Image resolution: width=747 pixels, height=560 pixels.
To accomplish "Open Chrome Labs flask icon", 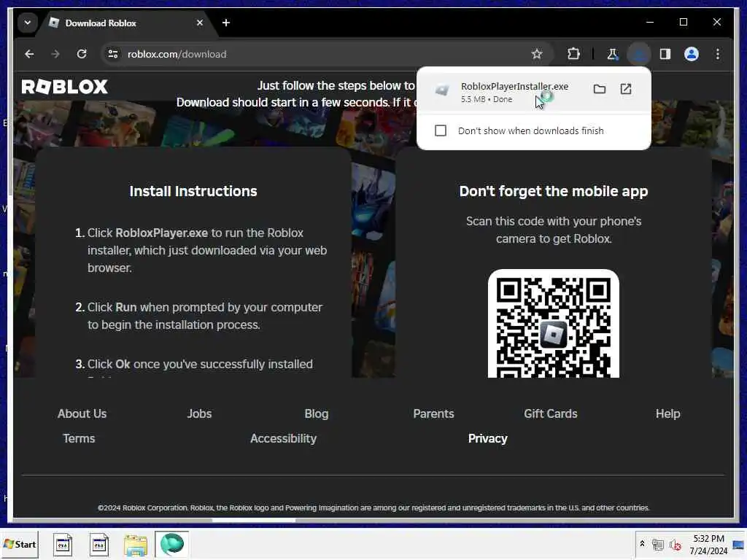I will pyautogui.click(x=612, y=54).
